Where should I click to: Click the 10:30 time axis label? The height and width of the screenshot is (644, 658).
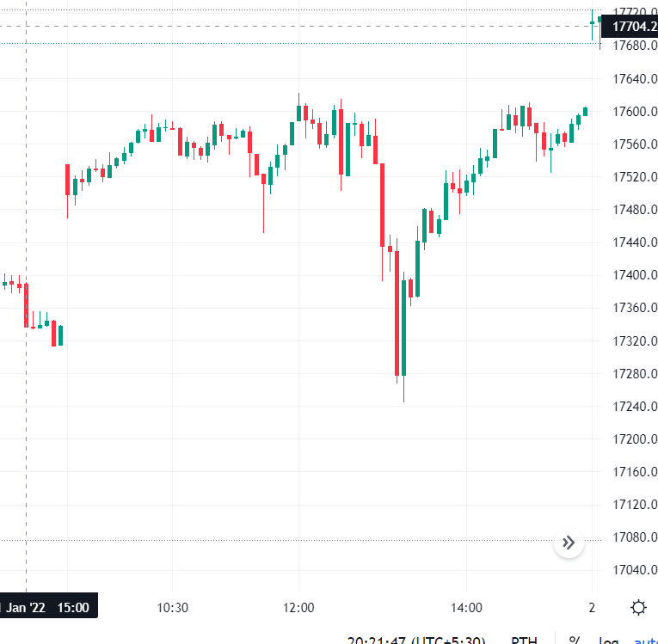coord(173,607)
